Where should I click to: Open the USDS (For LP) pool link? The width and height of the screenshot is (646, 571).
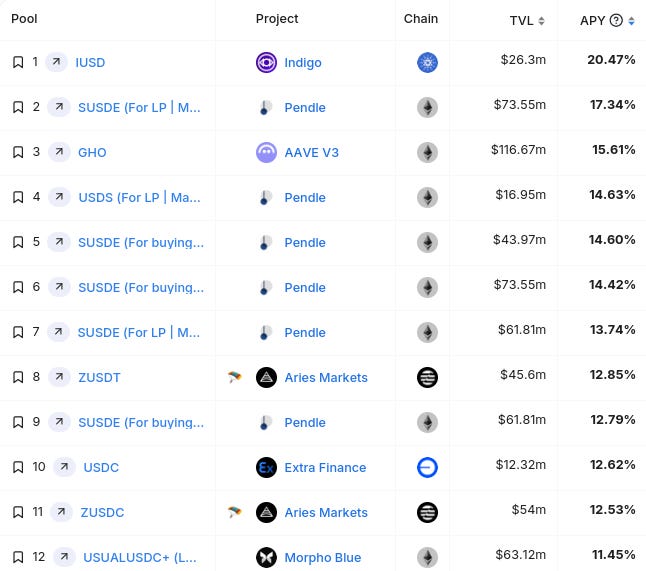[139, 197]
